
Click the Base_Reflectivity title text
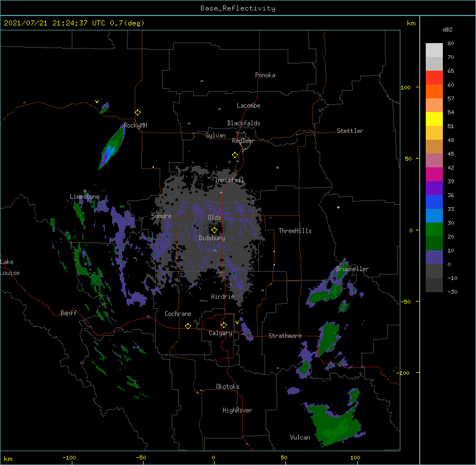tap(238, 8)
